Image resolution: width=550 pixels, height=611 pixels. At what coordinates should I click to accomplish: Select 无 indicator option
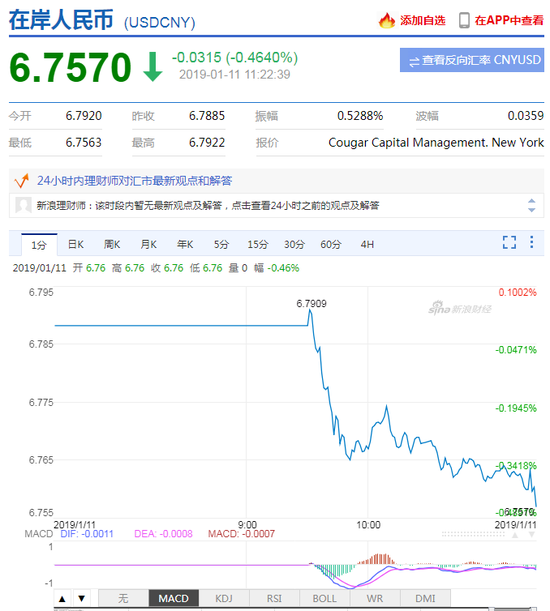click(x=123, y=599)
